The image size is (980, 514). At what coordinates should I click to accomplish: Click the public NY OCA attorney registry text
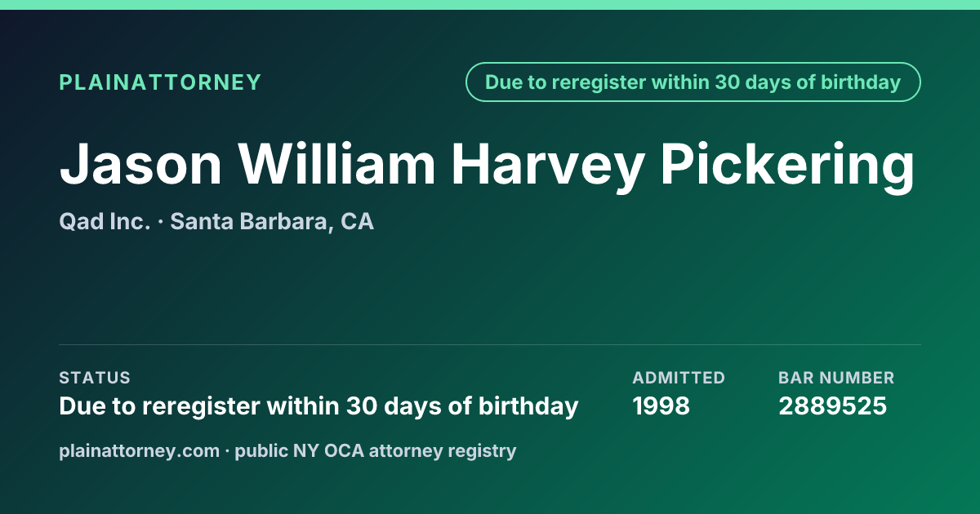(376, 450)
